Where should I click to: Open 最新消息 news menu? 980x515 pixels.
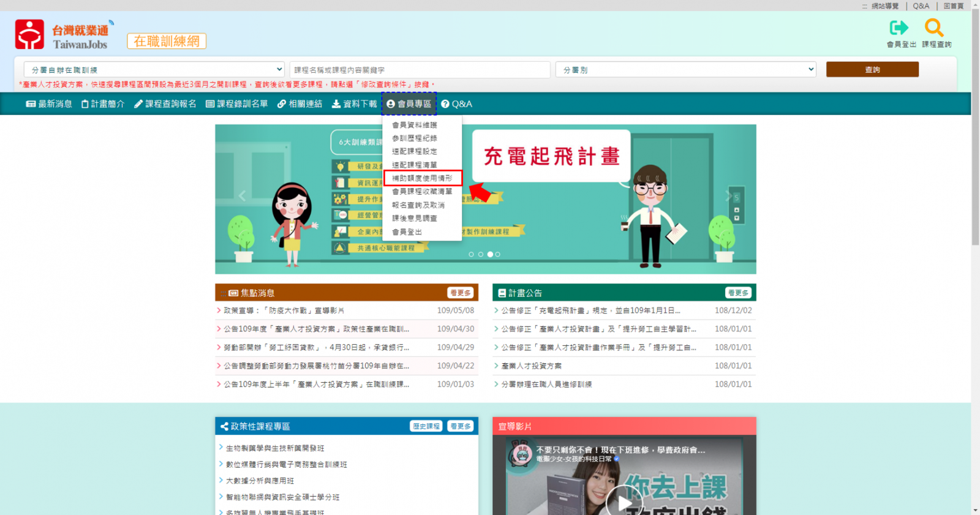coord(49,104)
